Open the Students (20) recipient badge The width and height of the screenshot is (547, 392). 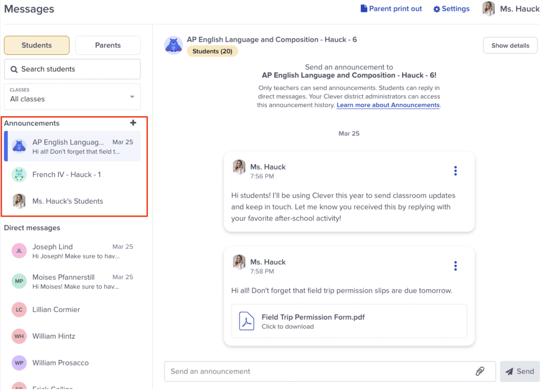coord(212,51)
